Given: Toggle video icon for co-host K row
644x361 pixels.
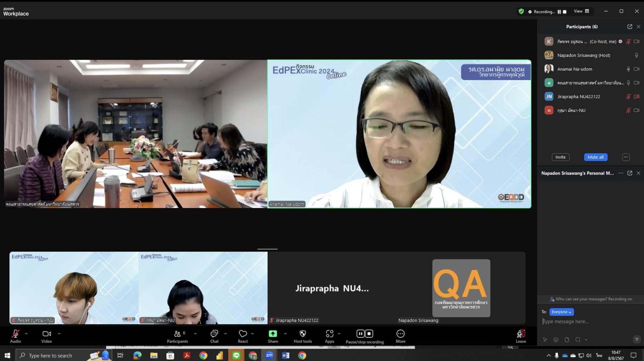Looking at the screenshot, I should tap(636, 41).
